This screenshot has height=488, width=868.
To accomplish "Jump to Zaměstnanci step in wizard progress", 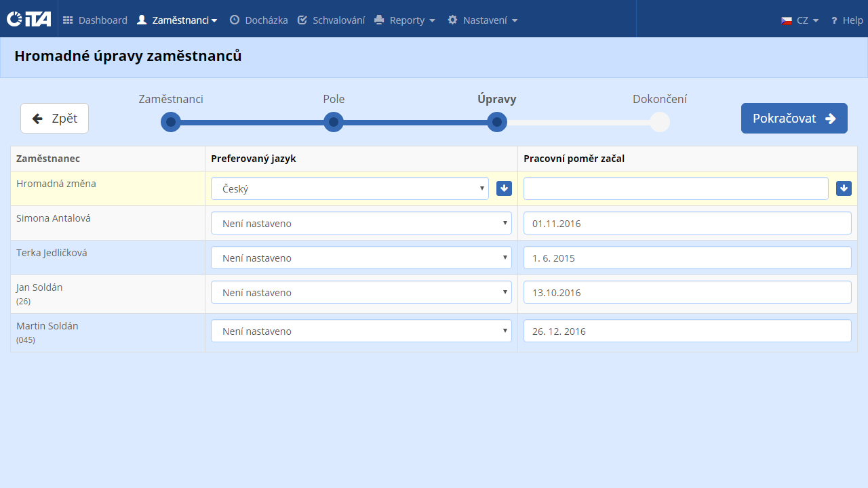I will coord(171,122).
